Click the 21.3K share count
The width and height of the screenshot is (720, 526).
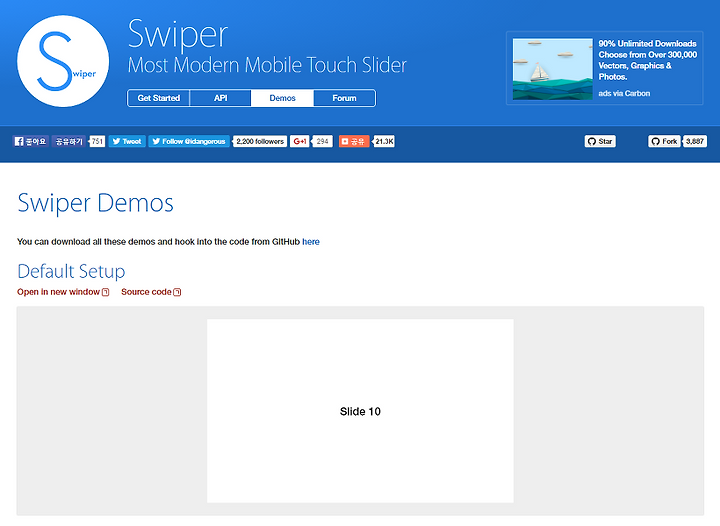[x=384, y=141]
